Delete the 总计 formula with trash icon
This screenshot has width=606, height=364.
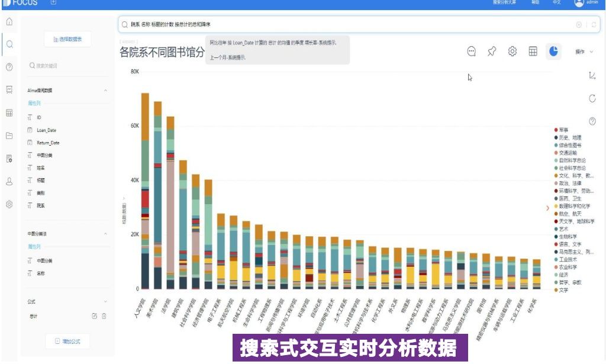pos(104,316)
